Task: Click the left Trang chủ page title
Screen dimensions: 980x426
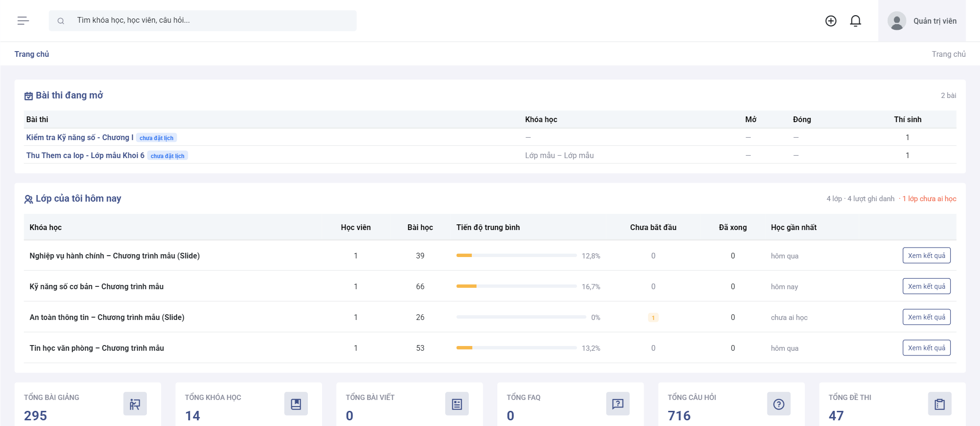Action: [x=32, y=54]
